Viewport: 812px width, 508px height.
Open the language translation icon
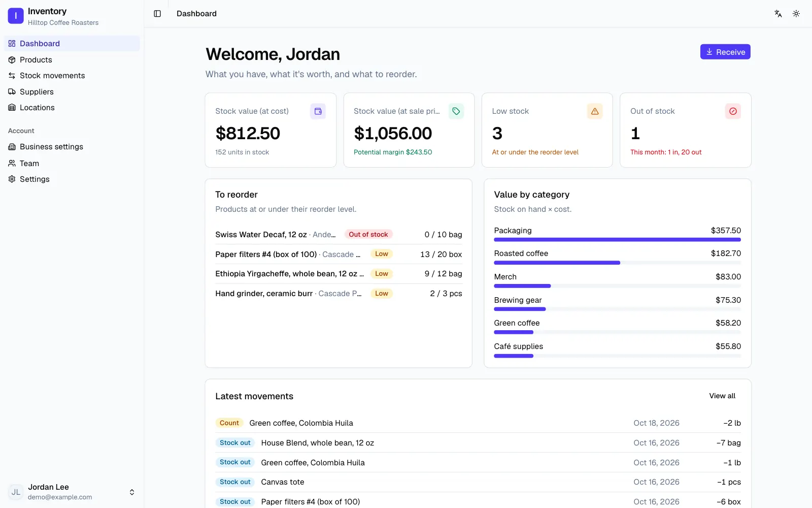pos(778,14)
